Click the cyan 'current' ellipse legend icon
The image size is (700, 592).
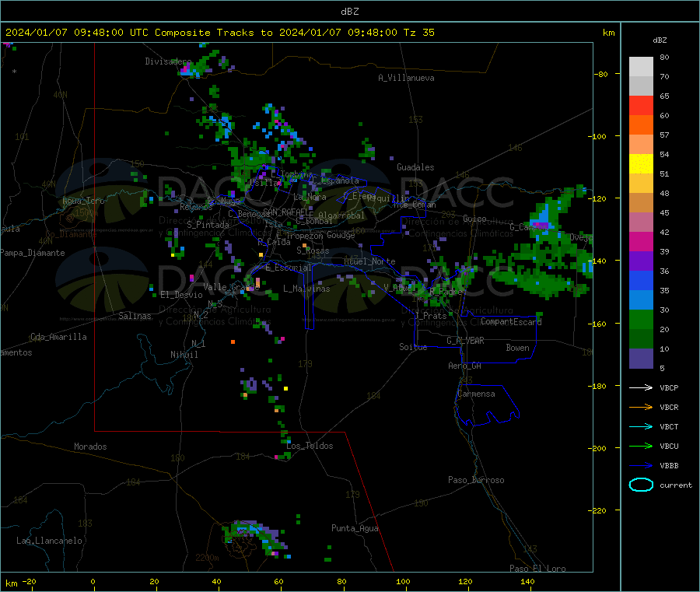641,485
